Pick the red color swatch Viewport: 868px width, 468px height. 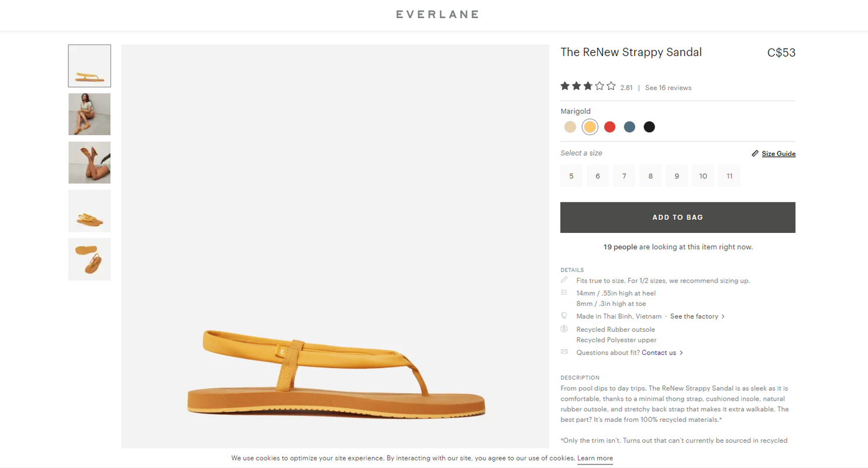[x=609, y=127]
